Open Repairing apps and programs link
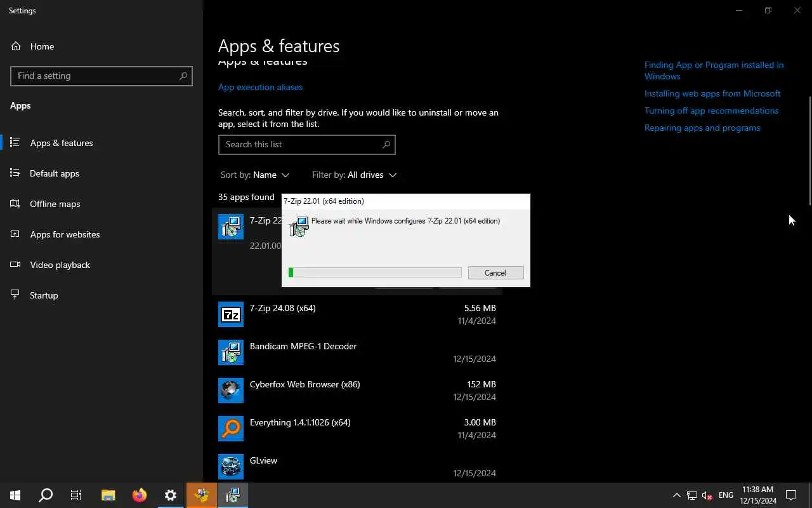 pyautogui.click(x=702, y=128)
